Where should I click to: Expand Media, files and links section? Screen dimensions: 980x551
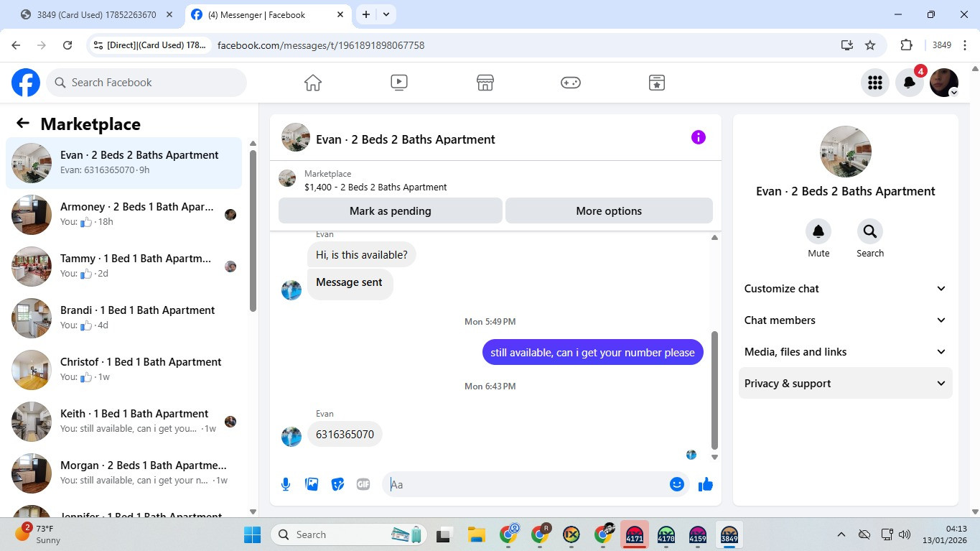846,352
